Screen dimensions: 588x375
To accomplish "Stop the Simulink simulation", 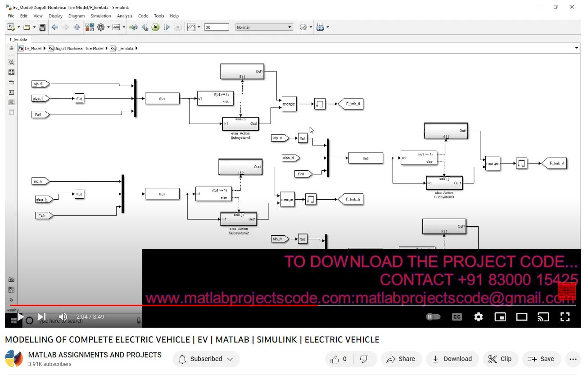I will coord(178,27).
